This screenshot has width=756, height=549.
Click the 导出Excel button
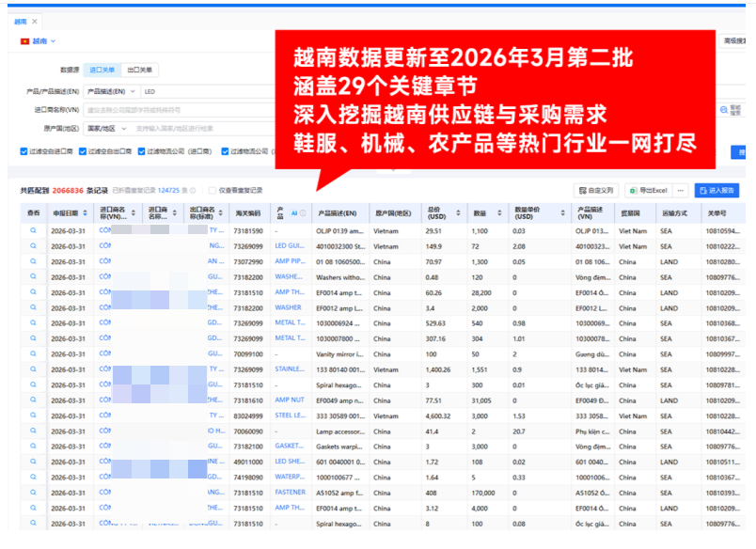tap(647, 190)
